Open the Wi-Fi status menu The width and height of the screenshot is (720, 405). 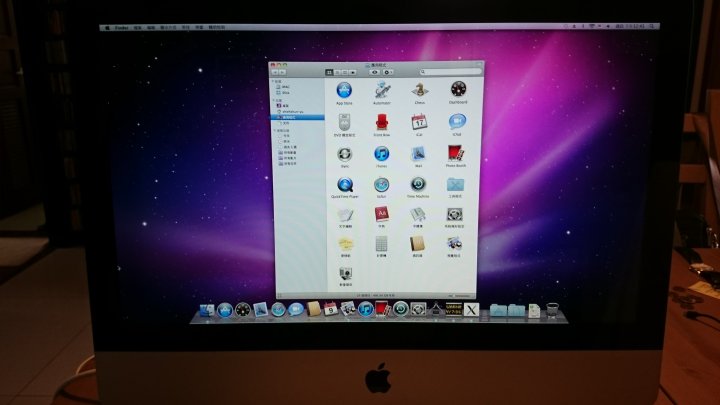coord(592,26)
